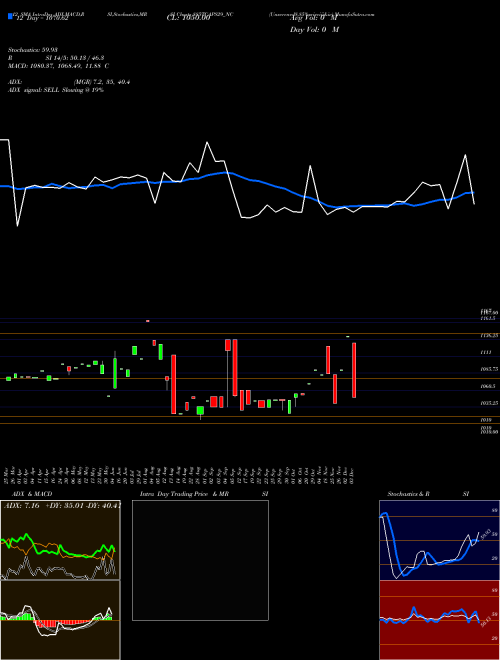The image size is (500, 660).
Task: Click the 1068.5 price axis label
Action: click(x=488, y=386)
